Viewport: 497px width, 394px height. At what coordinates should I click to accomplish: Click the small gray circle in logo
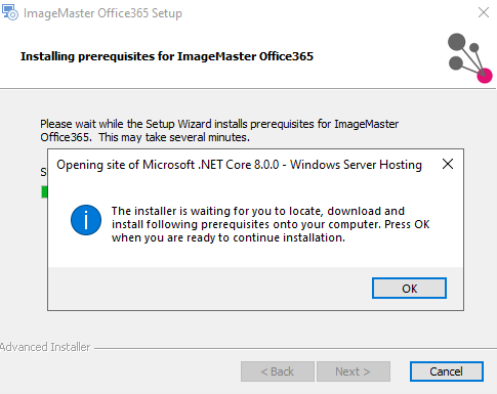pos(474,48)
